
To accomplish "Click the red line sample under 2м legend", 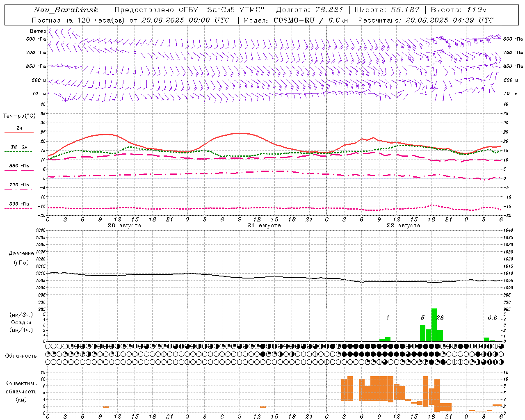I will (19, 132).
